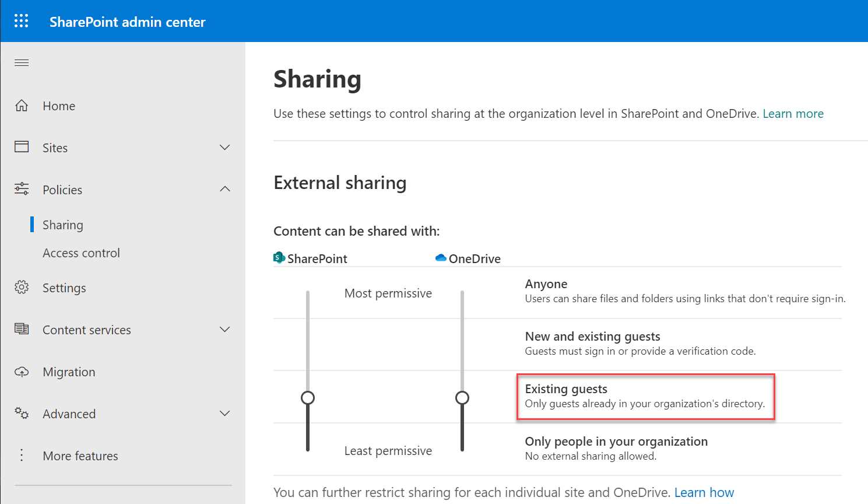Click the Home icon in sidebar
This screenshot has width=868, height=504.
coord(21,106)
